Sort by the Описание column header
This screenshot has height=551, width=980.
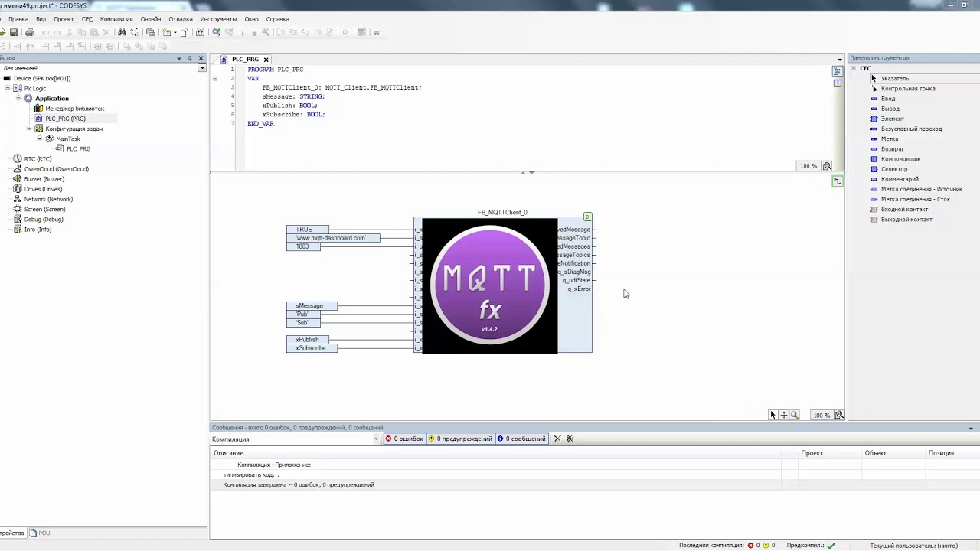pyautogui.click(x=228, y=453)
